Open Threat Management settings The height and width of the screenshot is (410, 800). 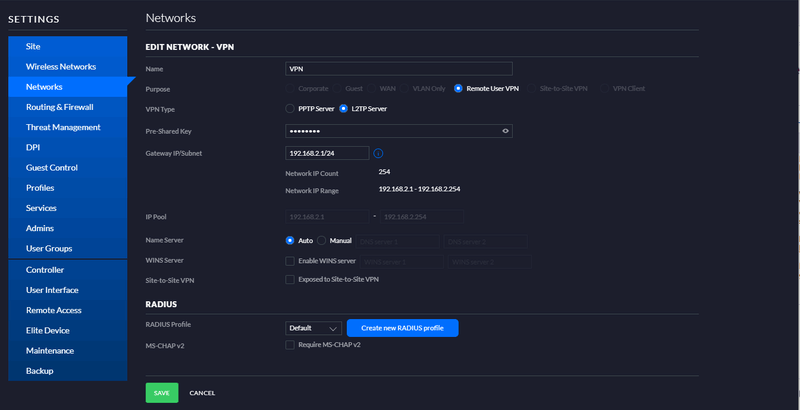coord(67,127)
